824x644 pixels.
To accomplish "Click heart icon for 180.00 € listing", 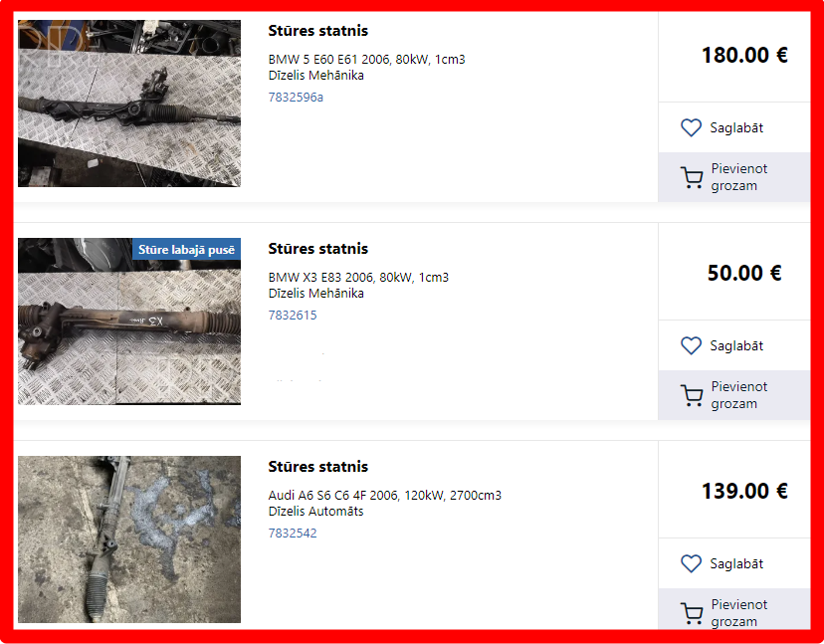I will 691,127.
